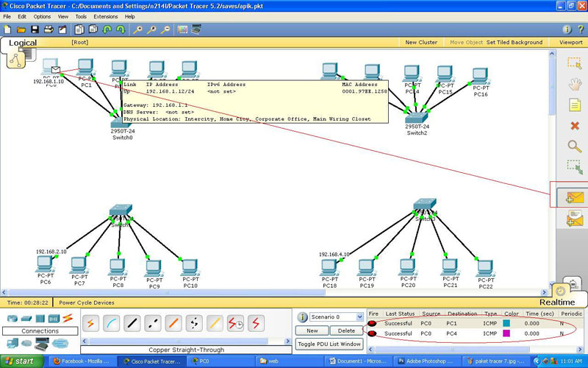Click the New file toolbar icon
588x368 pixels.
pyautogui.click(x=7, y=29)
